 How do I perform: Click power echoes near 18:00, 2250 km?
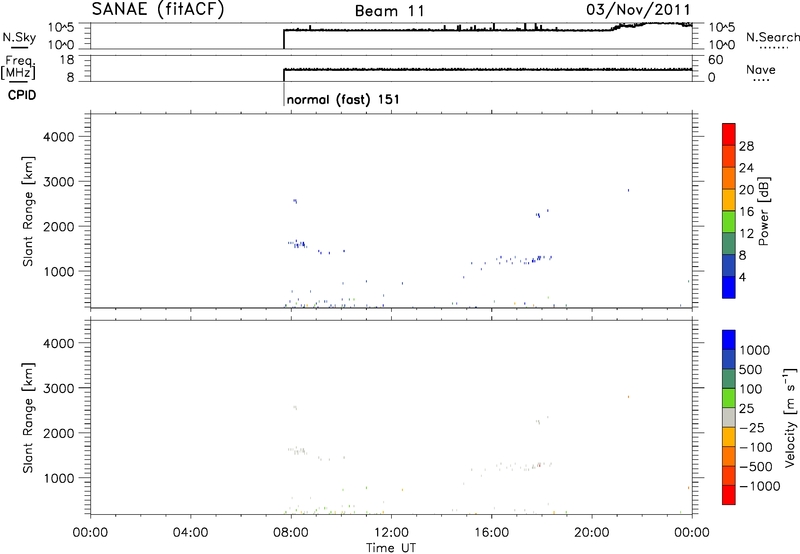pos(538,215)
